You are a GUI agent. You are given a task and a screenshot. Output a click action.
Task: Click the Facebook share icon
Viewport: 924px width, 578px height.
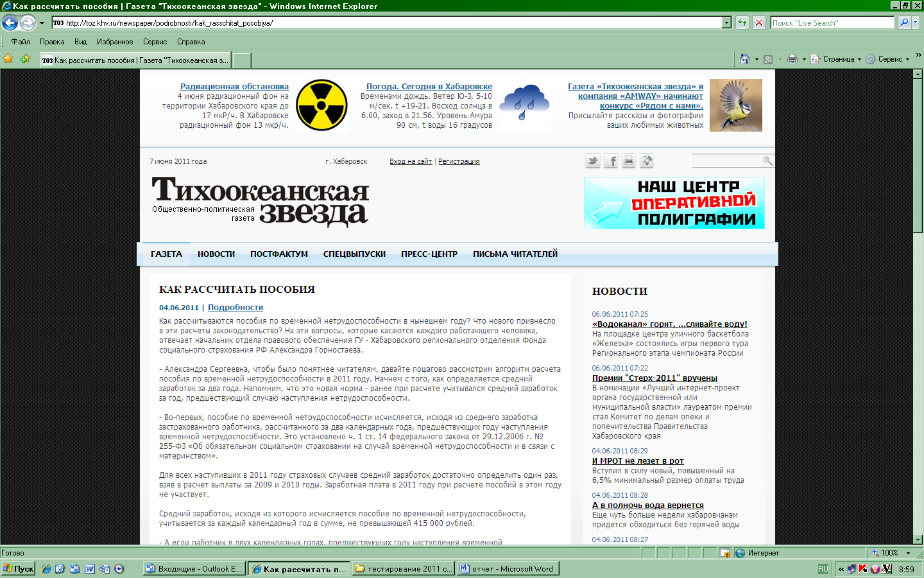coord(611,161)
